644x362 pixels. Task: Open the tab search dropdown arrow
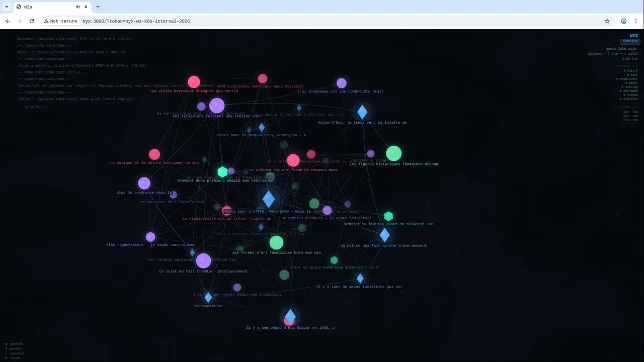[7, 7]
